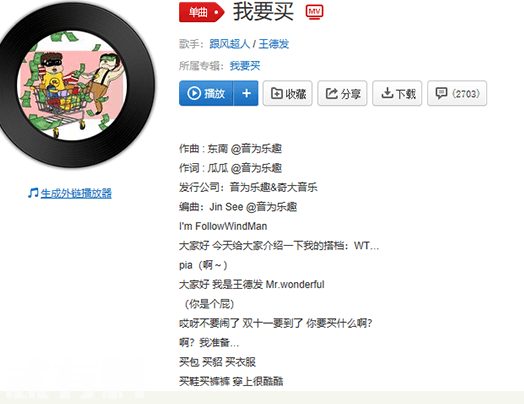
Task: Open artist link 王德发
Action: [x=274, y=44]
